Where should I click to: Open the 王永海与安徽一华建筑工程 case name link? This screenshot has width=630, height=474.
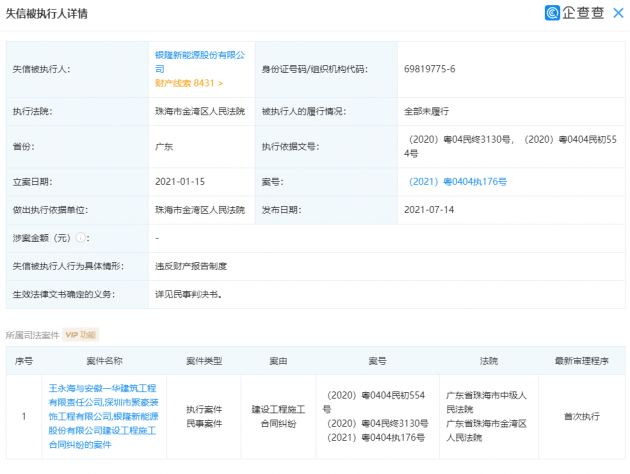coord(103,417)
